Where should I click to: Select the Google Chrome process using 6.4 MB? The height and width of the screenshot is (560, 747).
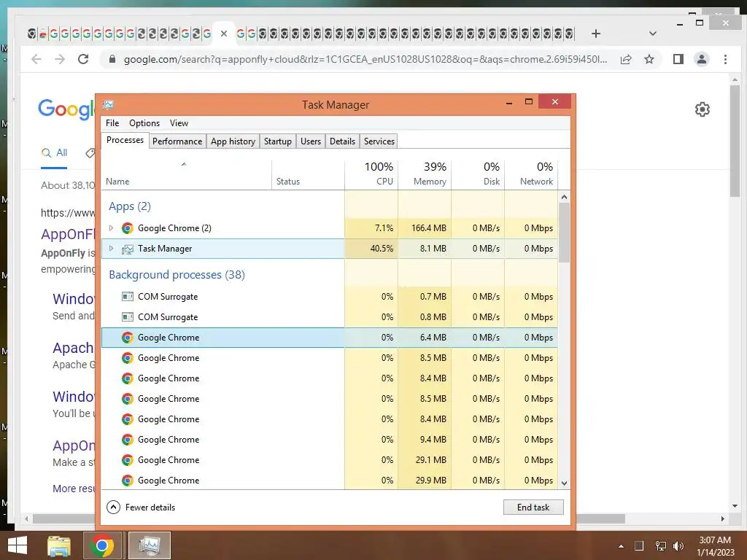pyautogui.click(x=330, y=338)
